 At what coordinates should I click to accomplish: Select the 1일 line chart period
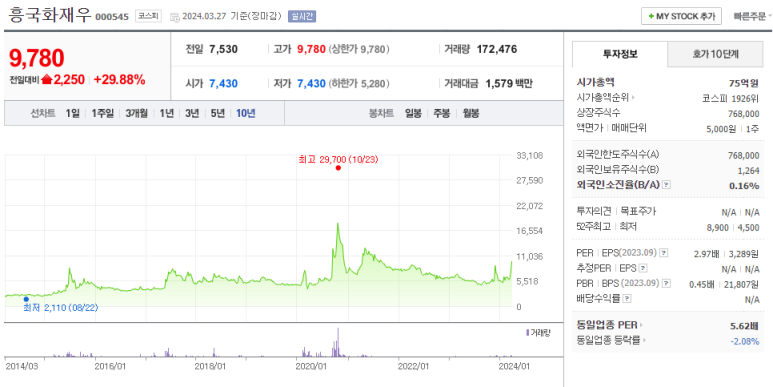click(x=72, y=113)
